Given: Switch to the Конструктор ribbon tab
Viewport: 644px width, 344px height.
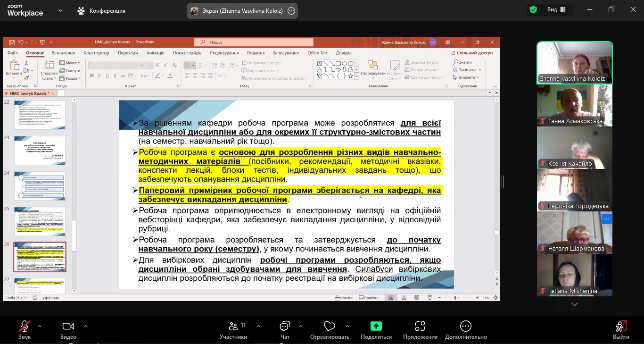Looking at the screenshot, I should click(x=96, y=53).
